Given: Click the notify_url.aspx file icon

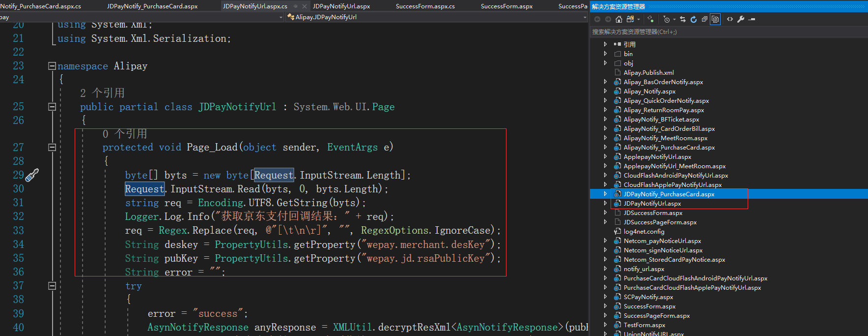Looking at the screenshot, I should pyautogui.click(x=617, y=269).
